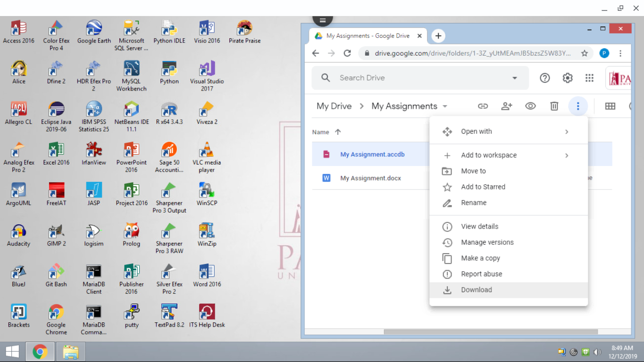Launch IBM SPSS Statistics 25
The image size is (644, 362).
pos(94,116)
